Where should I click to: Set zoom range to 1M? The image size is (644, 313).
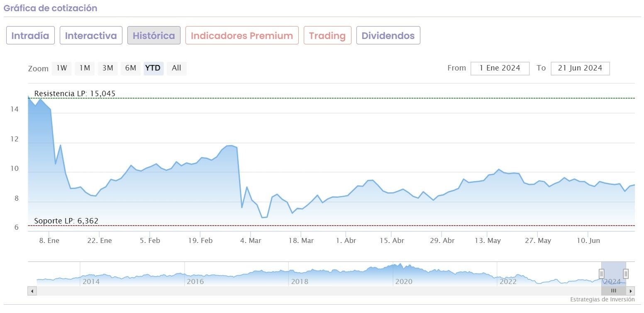85,68
